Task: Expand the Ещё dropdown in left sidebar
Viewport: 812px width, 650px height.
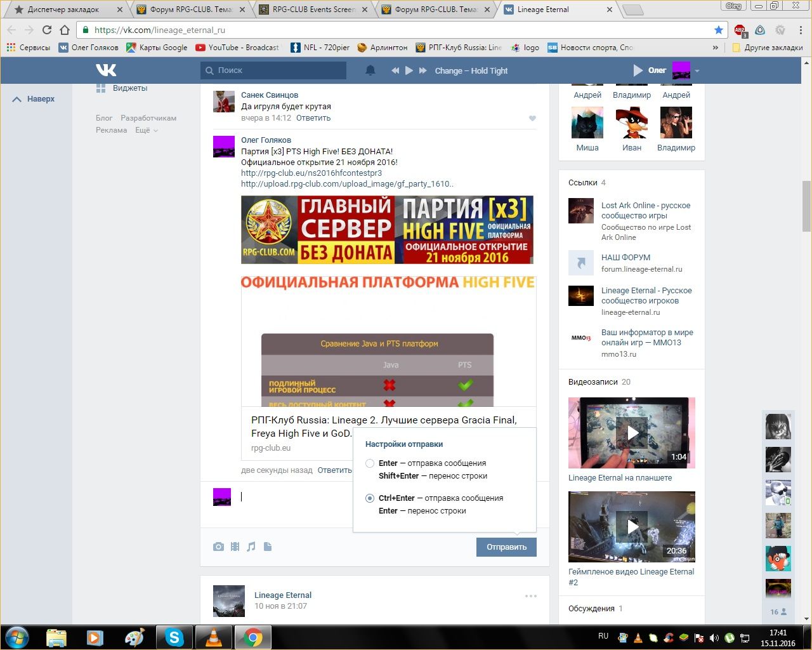Action: pos(146,130)
